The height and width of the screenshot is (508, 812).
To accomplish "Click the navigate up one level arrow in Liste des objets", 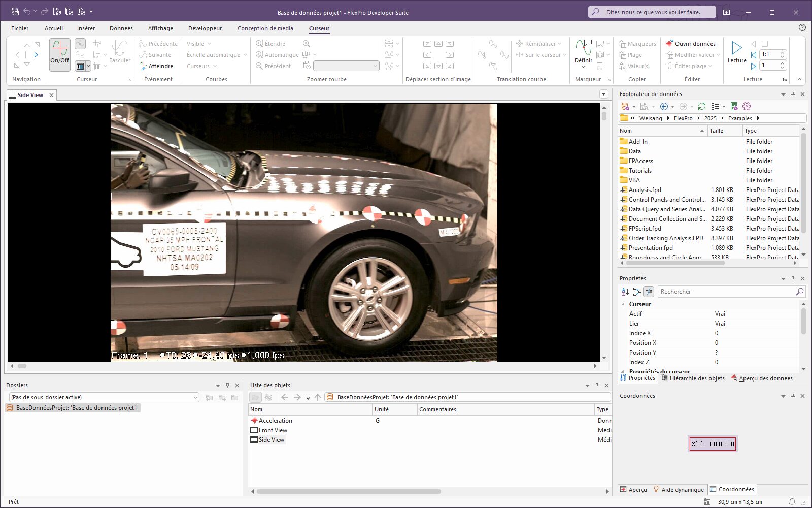I will 318,397.
